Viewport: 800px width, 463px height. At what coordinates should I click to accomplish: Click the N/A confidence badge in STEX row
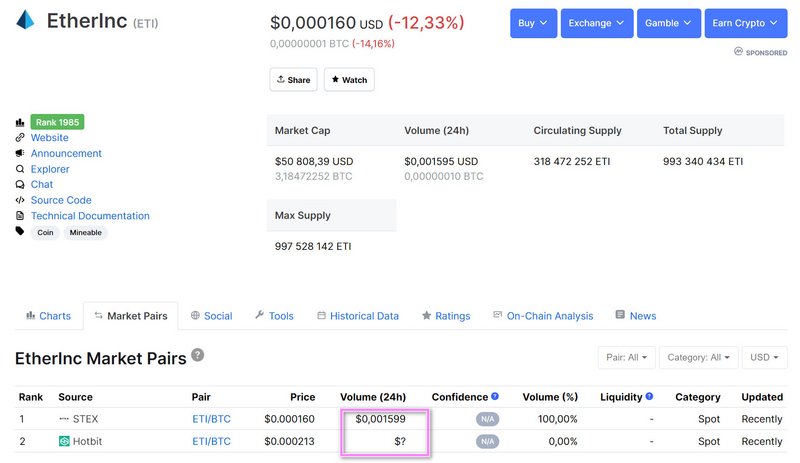(x=487, y=419)
